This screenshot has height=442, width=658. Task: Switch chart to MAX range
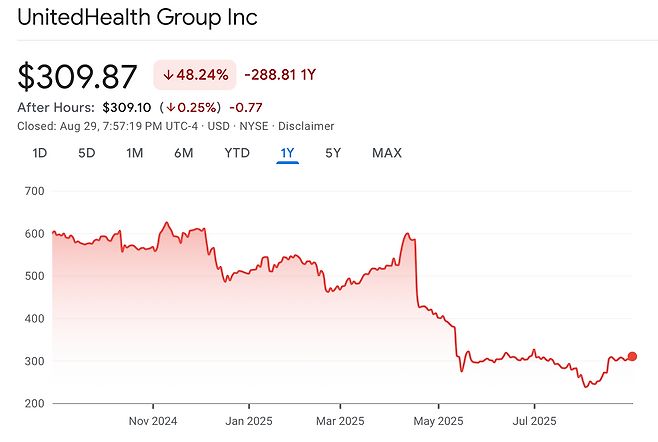click(387, 153)
